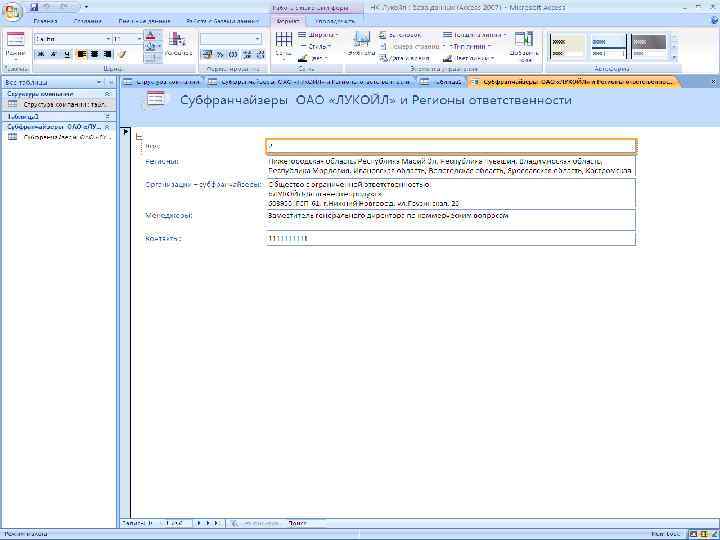The height and width of the screenshot is (540, 720).
Task: Switch to the Создание ribbon tab
Action: point(87,21)
